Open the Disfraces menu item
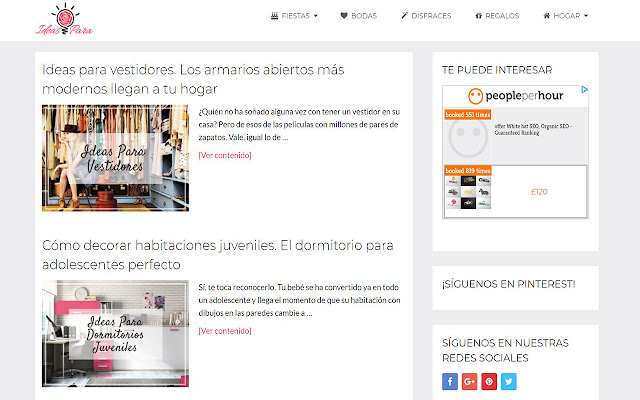 tap(426, 16)
